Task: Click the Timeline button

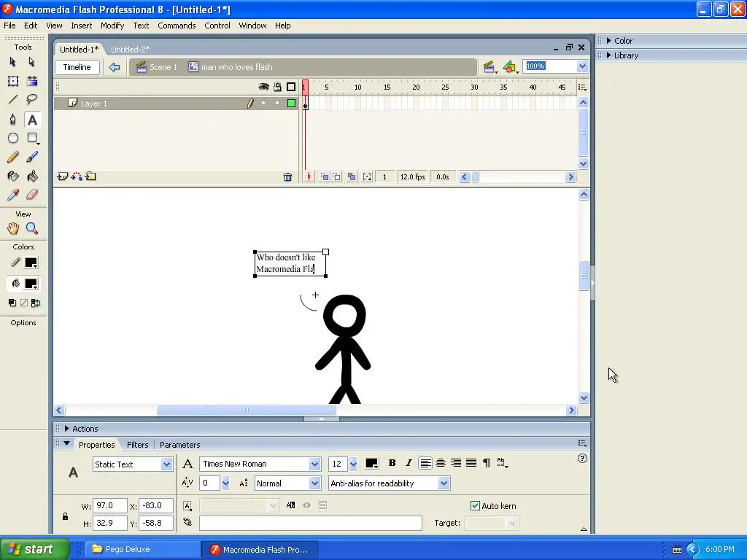Action: tap(77, 67)
